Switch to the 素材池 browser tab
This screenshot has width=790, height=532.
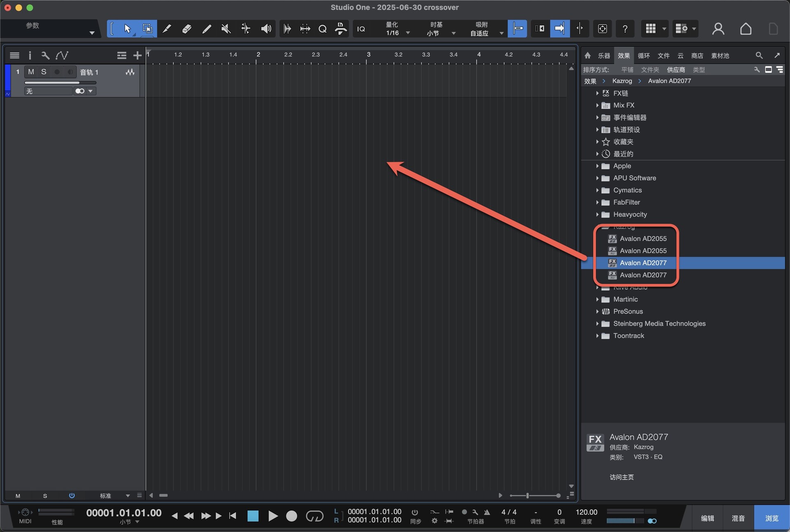(720, 56)
